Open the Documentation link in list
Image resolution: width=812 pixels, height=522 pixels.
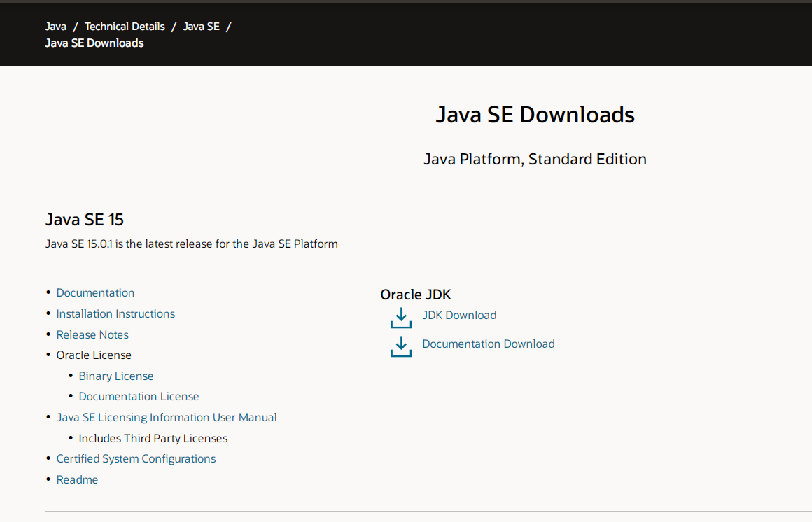point(95,292)
